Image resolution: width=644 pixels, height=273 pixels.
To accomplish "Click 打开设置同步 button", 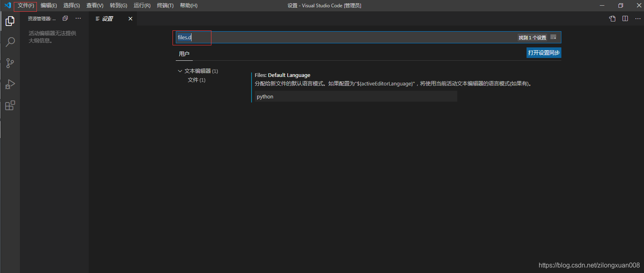I will coord(544,53).
